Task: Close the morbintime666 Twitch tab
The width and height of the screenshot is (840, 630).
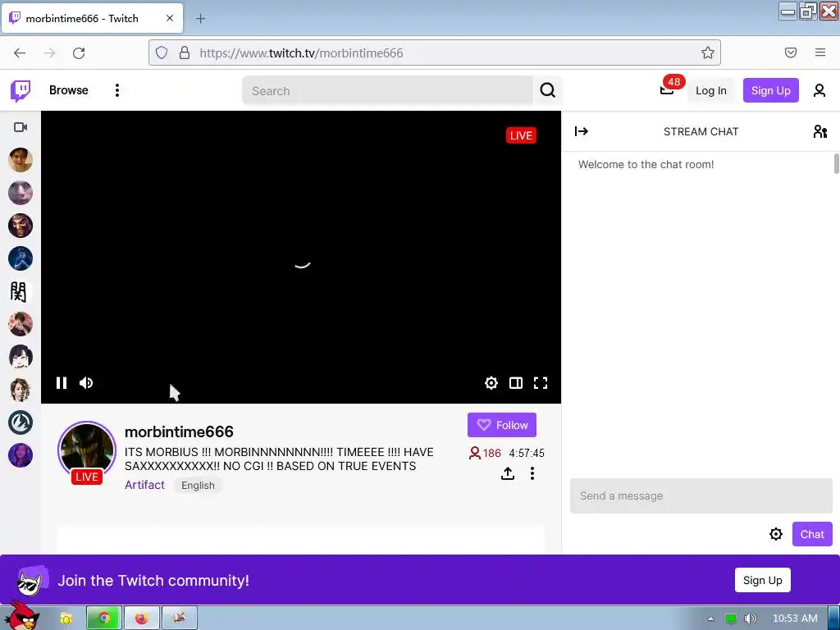Action: pyautogui.click(x=170, y=18)
